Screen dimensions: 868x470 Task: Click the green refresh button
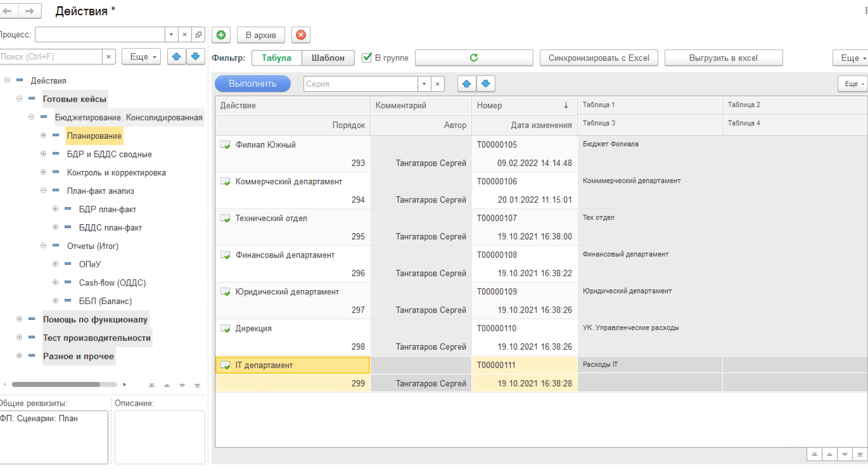pos(474,58)
